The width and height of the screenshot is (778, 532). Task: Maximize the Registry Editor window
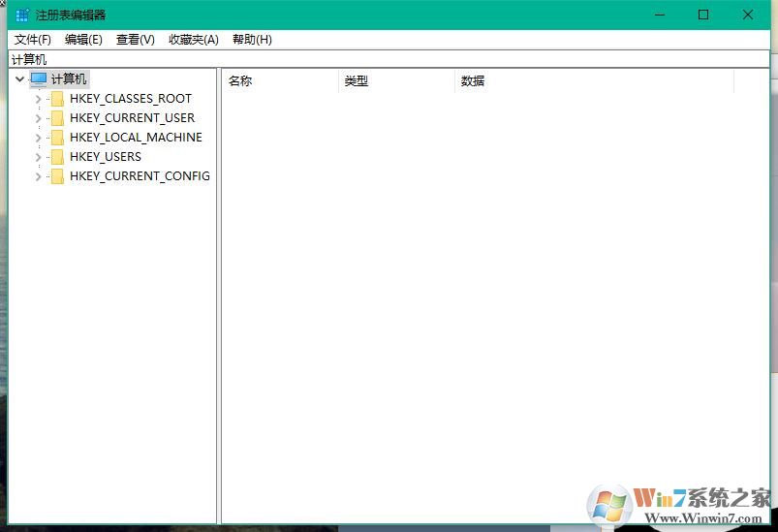(x=703, y=15)
